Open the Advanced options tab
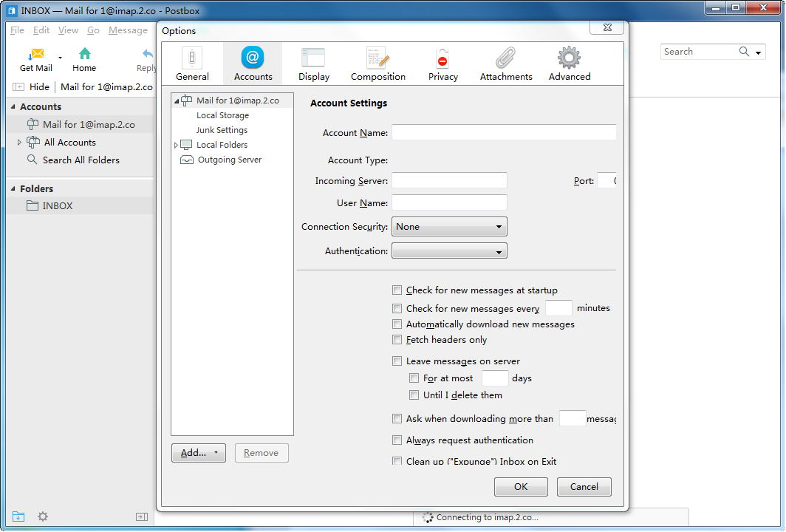Viewport: 786px width, 532px height. click(x=570, y=64)
